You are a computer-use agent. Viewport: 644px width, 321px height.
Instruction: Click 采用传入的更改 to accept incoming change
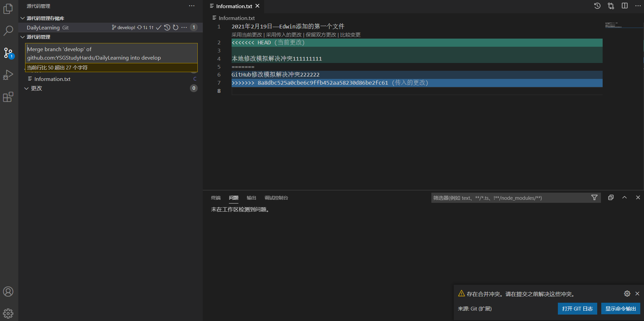(x=284, y=35)
